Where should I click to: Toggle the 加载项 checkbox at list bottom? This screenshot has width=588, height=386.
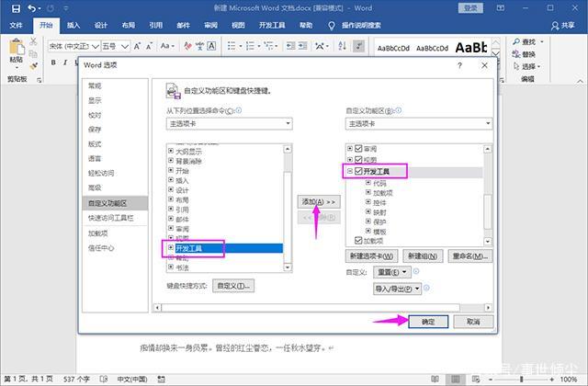(358, 241)
